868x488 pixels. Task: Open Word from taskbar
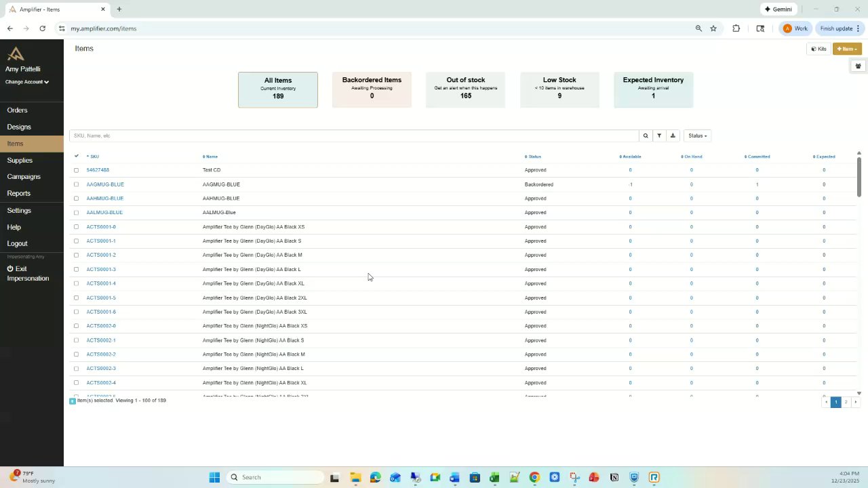[x=454, y=477]
